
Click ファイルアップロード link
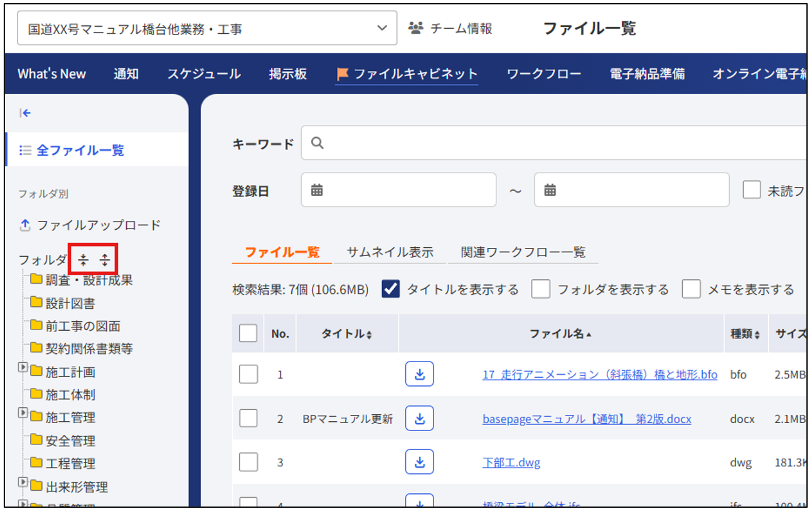click(x=99, y=225)
